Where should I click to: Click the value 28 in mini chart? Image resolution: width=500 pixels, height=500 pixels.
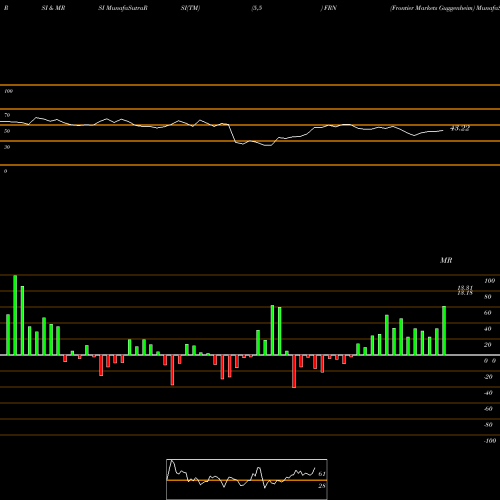[x=322, y=486]
